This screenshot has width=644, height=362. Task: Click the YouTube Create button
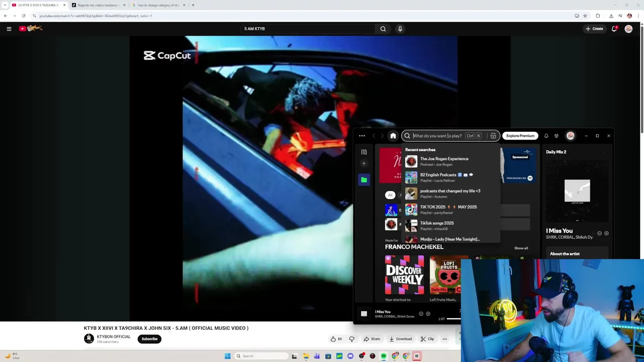point(594,29)
